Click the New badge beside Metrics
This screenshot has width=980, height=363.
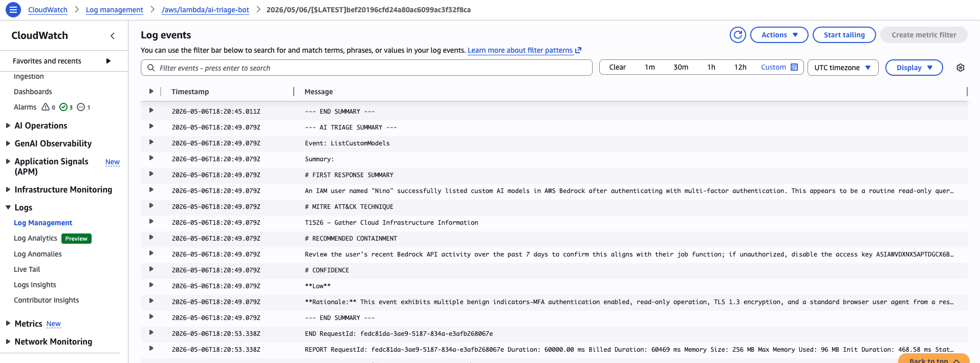(x=53, y=324)
